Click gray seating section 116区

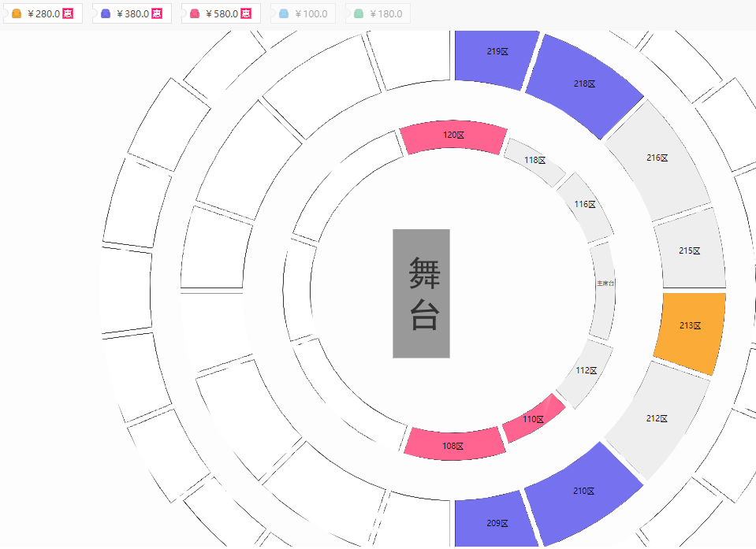click(585, 207)
